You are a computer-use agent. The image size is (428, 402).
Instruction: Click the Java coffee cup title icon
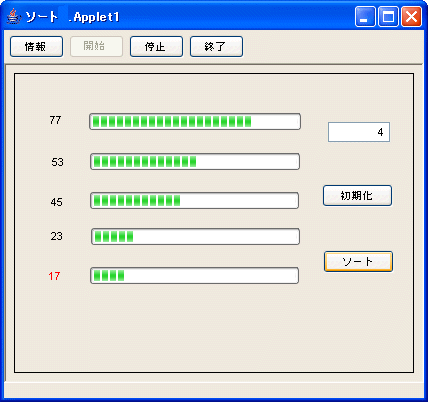coord(14,17)
